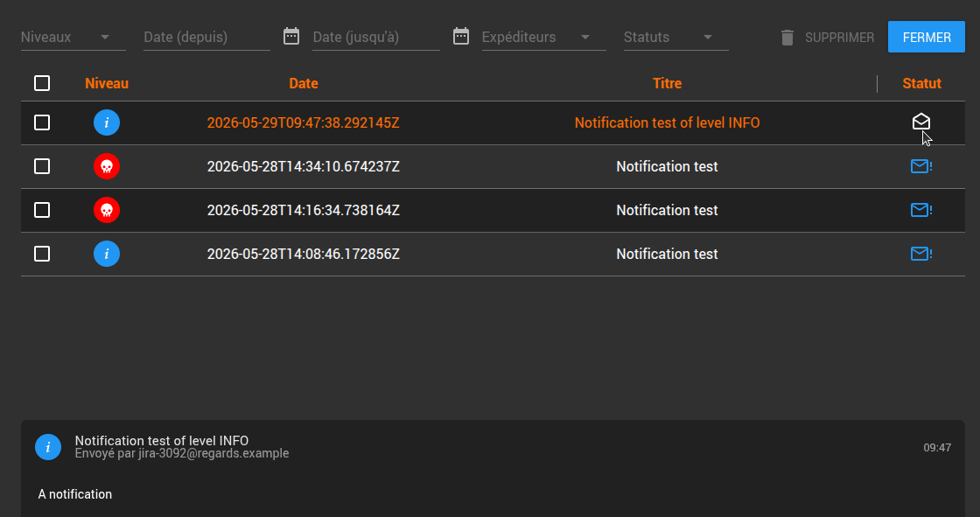Select date 2026-05-28T14:34:10.674237Z cell

(x=303, y=166)
